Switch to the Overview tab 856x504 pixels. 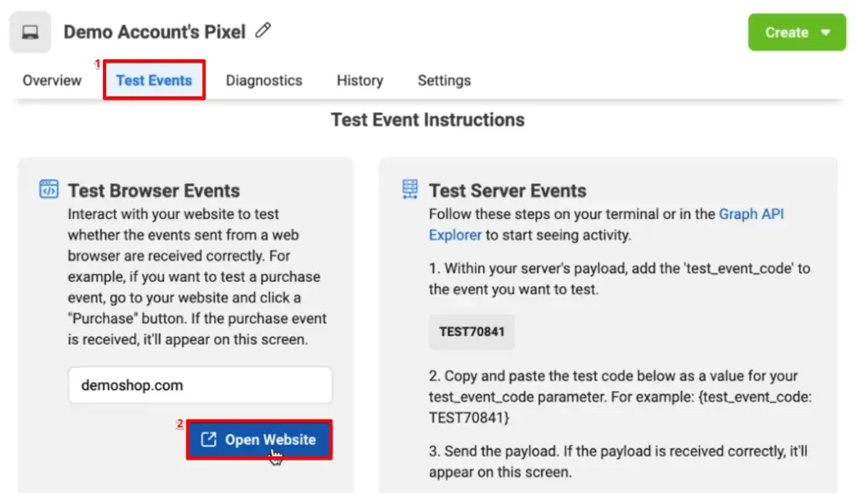click(x=51, y=80)
